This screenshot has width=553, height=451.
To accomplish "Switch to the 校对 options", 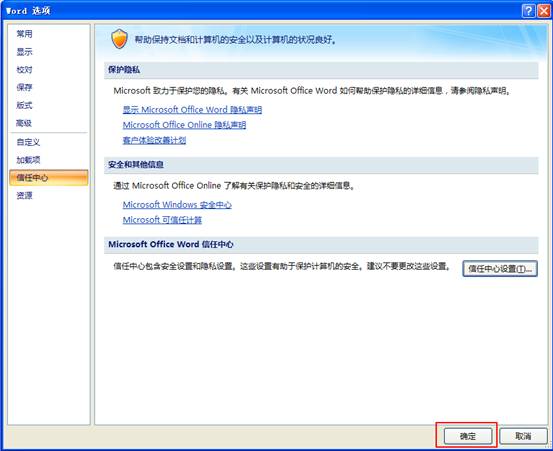I will click(24, 70).
